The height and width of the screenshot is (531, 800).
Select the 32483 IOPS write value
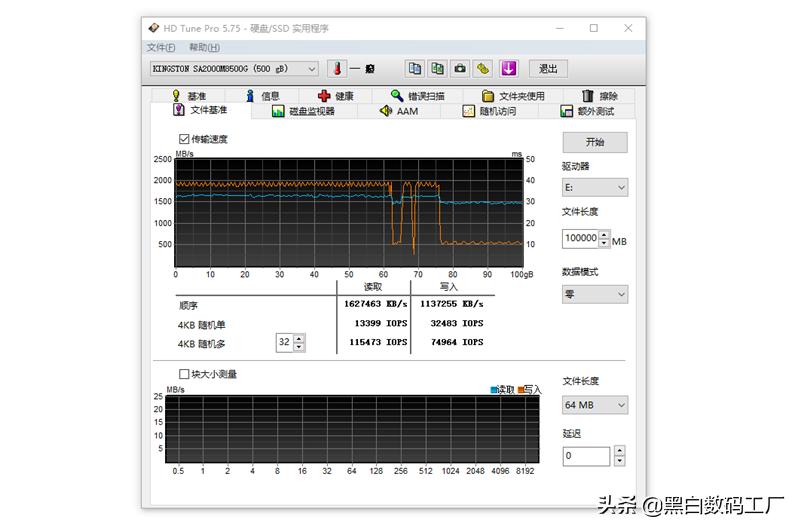click(x=457, y=323)
